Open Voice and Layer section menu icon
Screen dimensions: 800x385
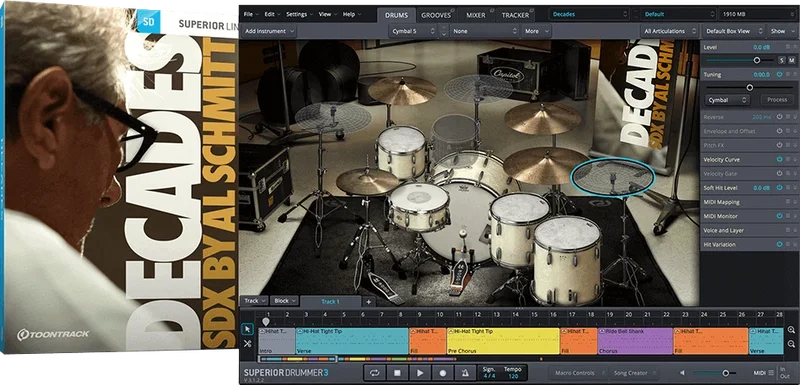click(788, 230)
